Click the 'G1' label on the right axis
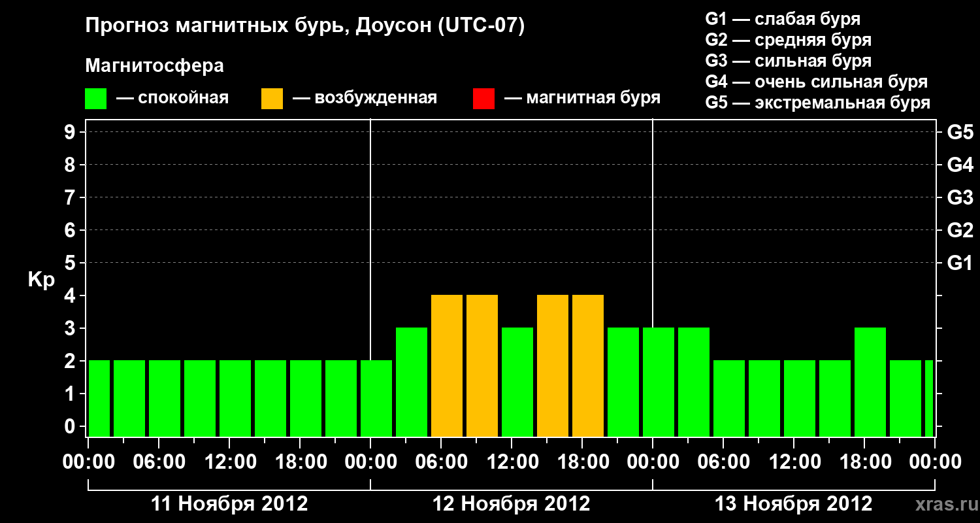Viewport: 980px width, 523px height. 960,263
